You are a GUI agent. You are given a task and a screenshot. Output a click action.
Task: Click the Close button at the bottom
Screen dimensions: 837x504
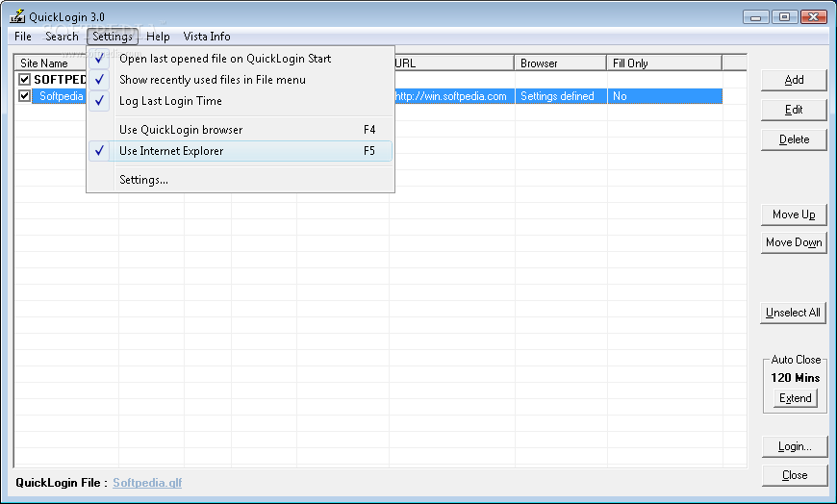(x=795, y=476)
